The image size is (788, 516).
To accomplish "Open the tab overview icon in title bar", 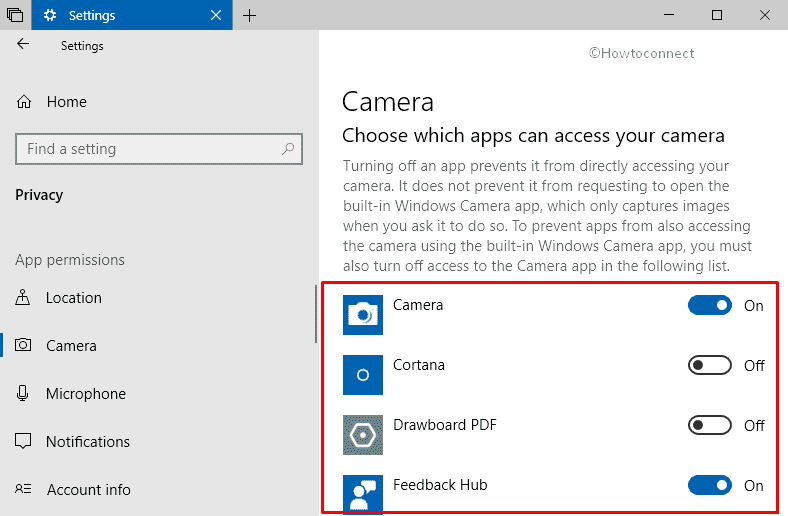I will (15, 15).
